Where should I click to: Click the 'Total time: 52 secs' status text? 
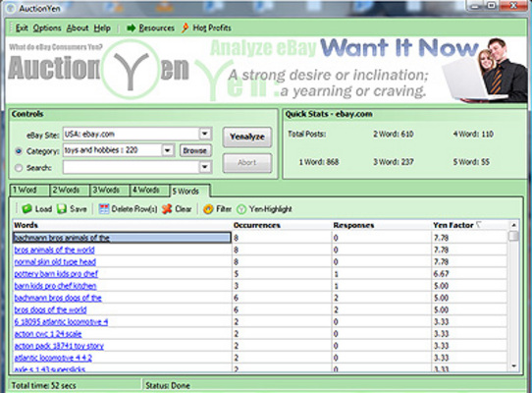(44, 386)
